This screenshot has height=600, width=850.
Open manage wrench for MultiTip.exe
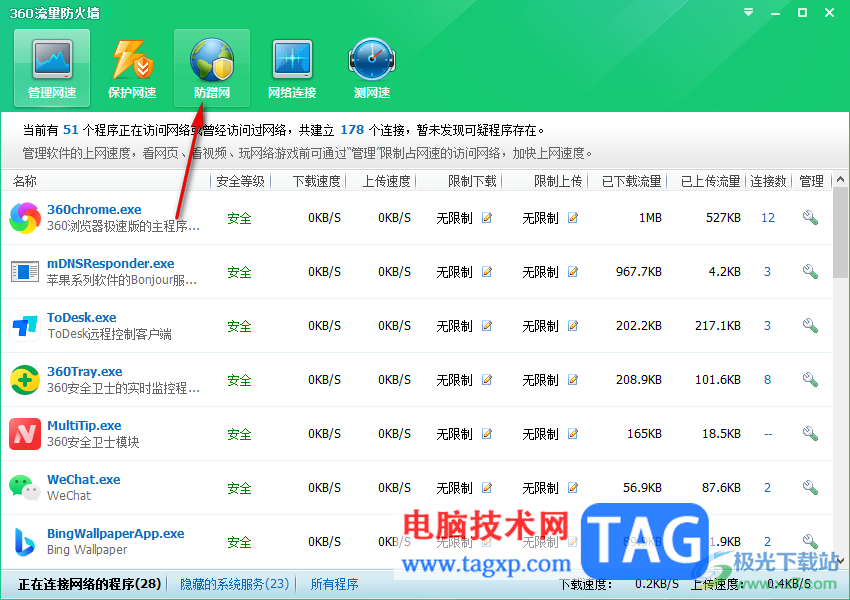[x=810, y=434]
